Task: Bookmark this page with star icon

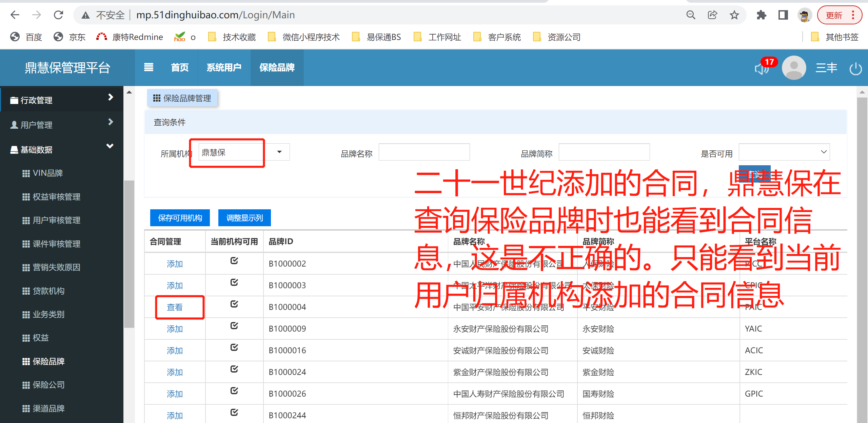Action: (x=734, y=15)
